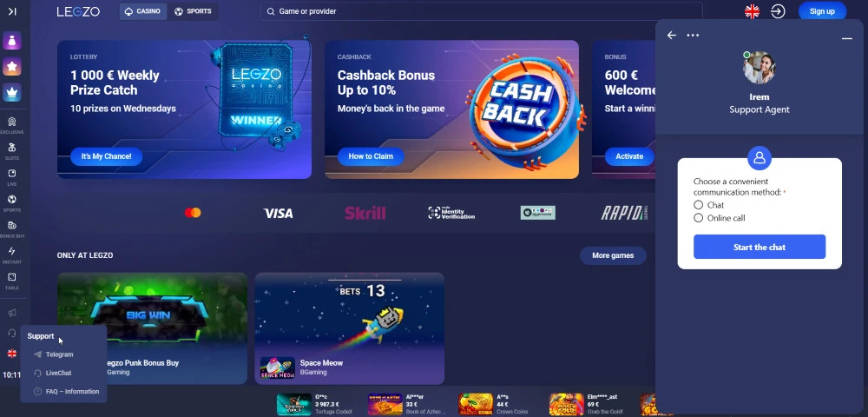Expand the sidebar with the top arrow
Image resolution: width=868 pixels, height=417 pixels.
(x=12, y=11)
